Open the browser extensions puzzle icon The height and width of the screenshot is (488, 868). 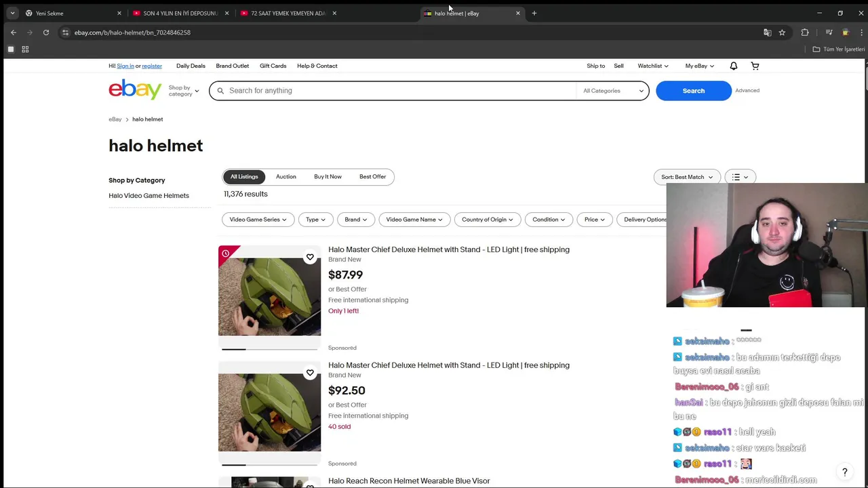pos(805,33)
